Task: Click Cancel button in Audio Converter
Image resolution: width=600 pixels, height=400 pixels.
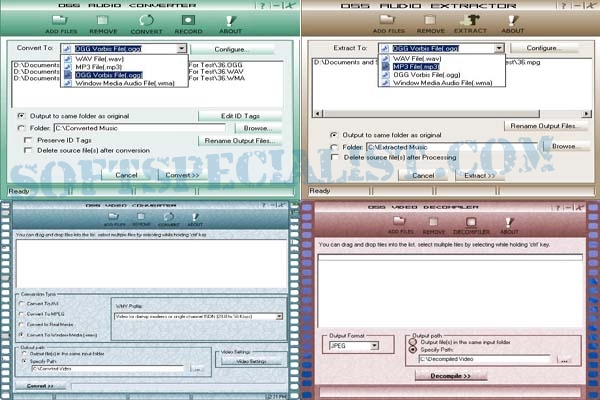Action: pyautogui.click(x=126, y=175)
